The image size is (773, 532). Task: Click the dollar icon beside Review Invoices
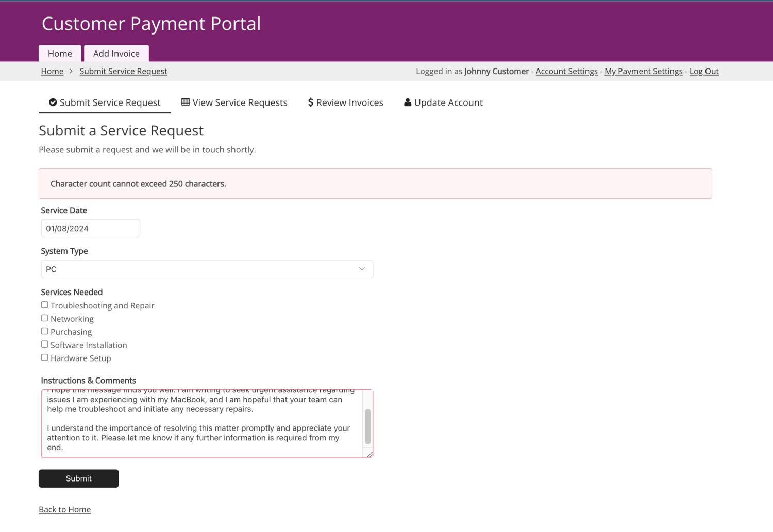click(x=310, y=102)
